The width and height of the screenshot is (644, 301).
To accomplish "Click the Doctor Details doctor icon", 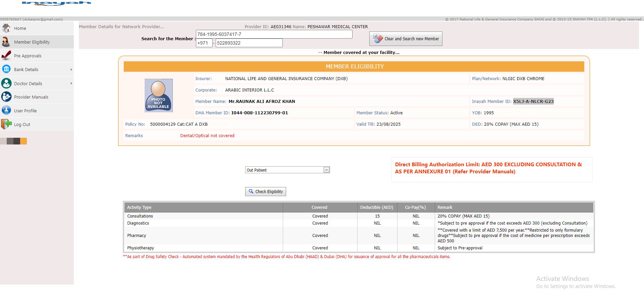I will click(6, 83).
